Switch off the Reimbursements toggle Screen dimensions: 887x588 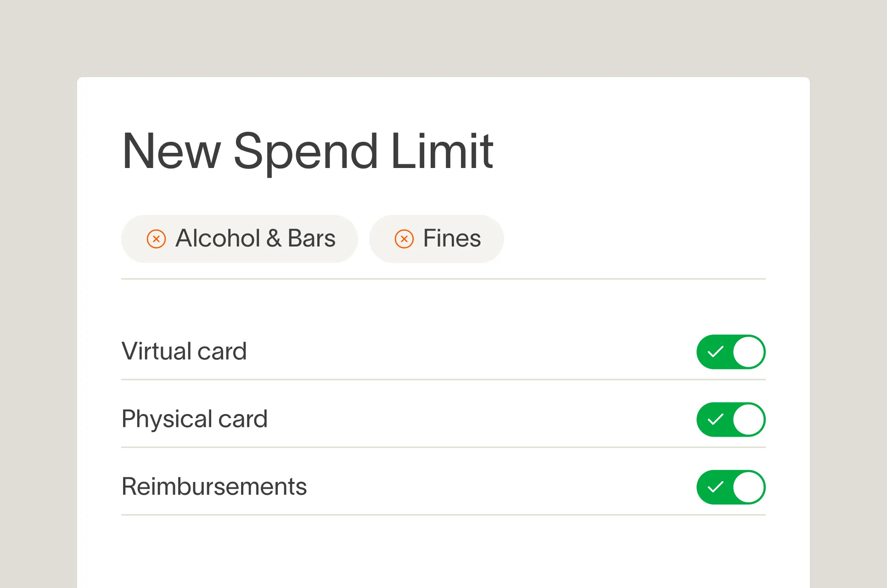click(x=731, y=487)
